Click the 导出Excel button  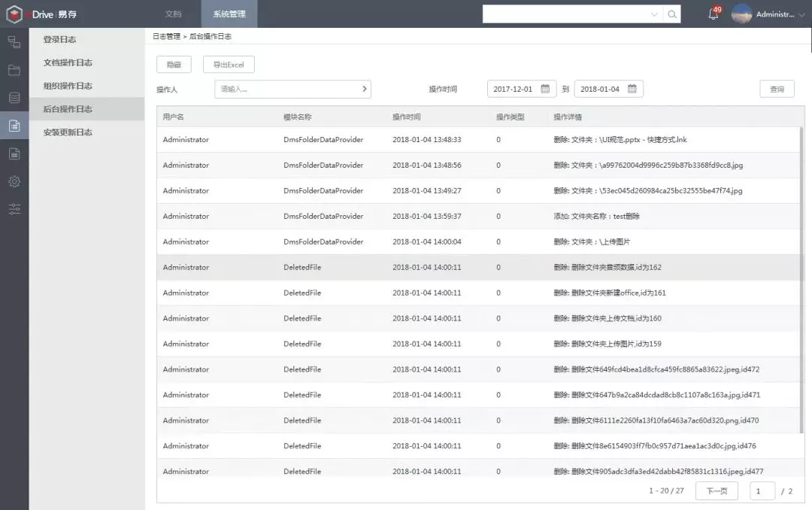pos(229,64)
